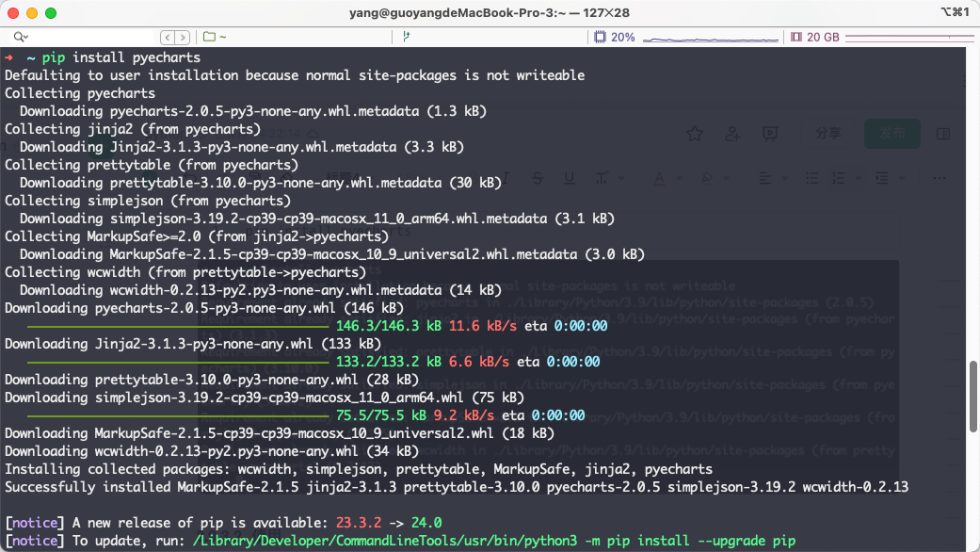Click the memory chip icon
The image size is (980, 552).
795,37
